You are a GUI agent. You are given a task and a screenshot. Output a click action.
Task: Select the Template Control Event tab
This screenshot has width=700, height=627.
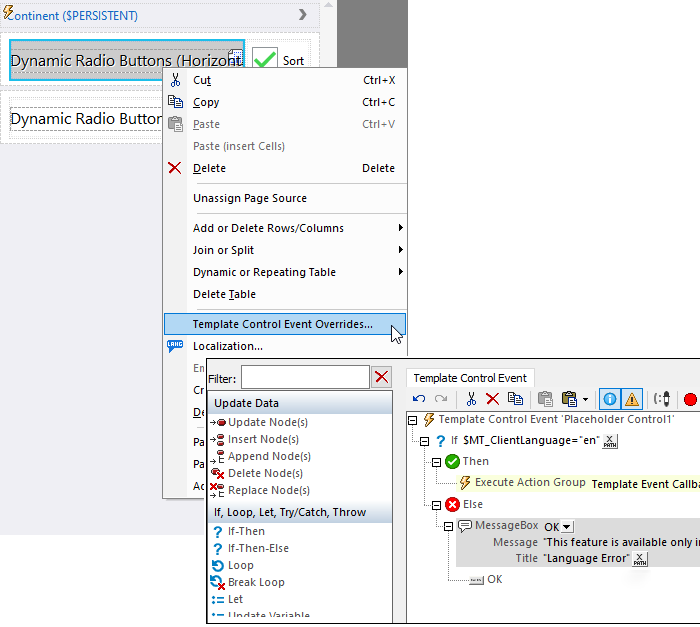point(470,378)
